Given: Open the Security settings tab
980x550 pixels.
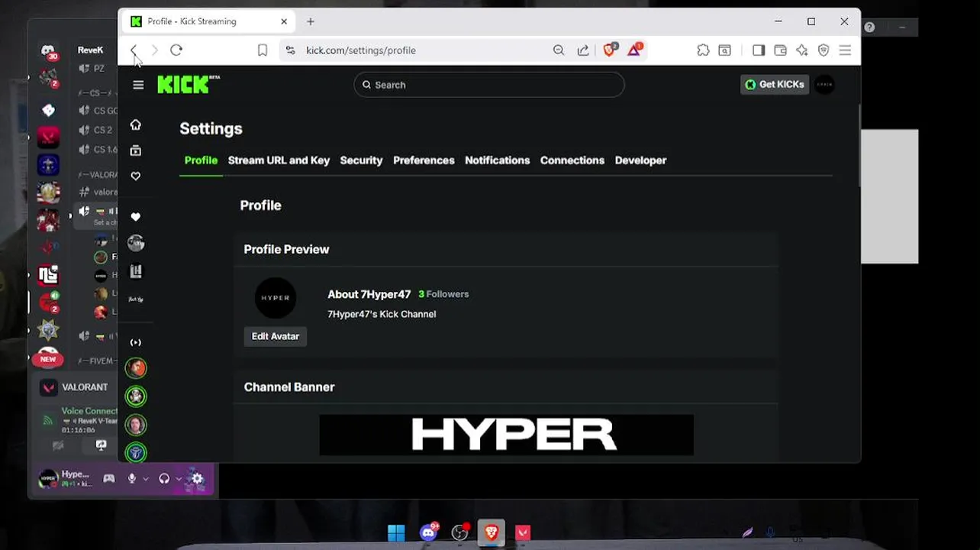Looking at the screenshot, I should click(361, 160).
